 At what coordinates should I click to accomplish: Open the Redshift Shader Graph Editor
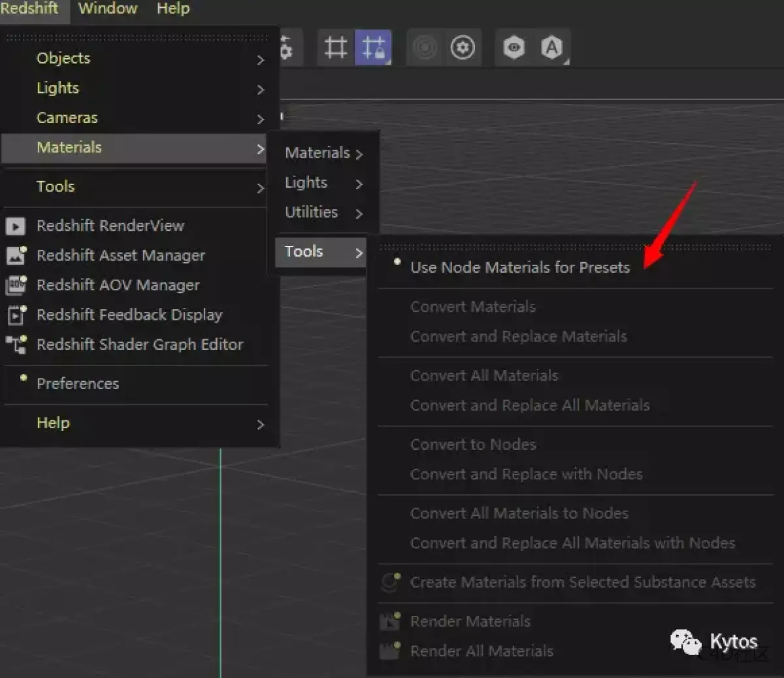click(140, 345)
